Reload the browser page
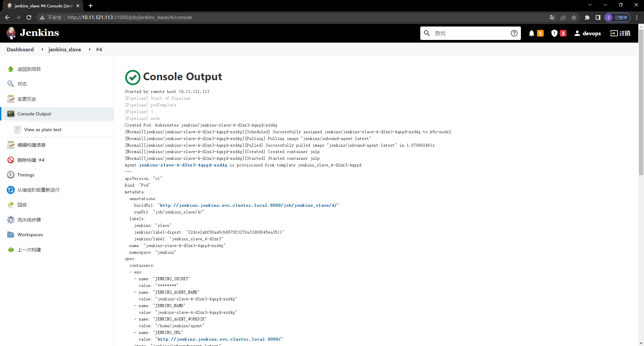Screen dimensions: 644x346 tap(29, 17)
